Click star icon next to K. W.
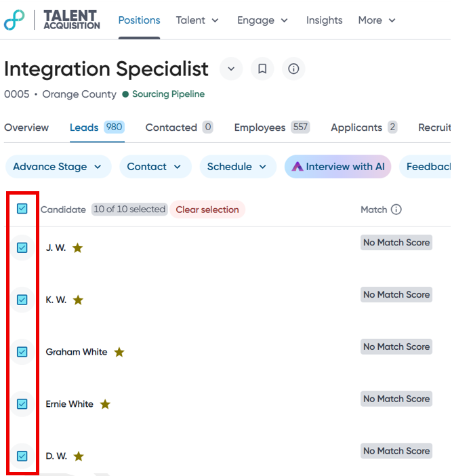Screen dimensions: 452x476 coord(78,300)
